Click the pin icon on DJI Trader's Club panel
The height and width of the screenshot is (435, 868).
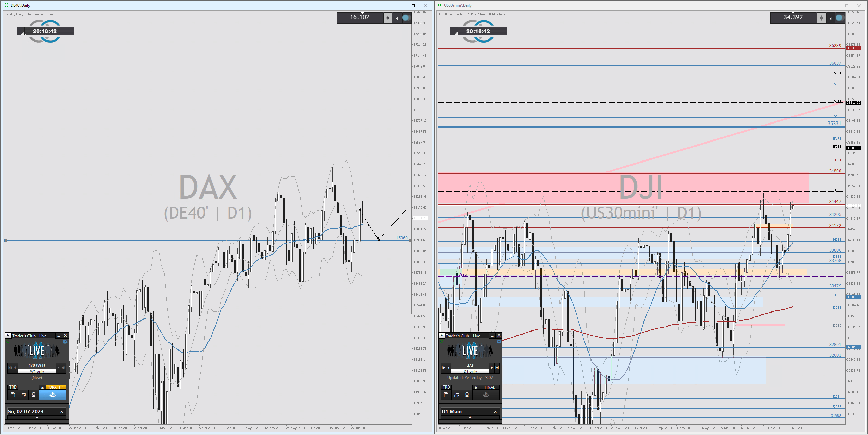[442, 335]
